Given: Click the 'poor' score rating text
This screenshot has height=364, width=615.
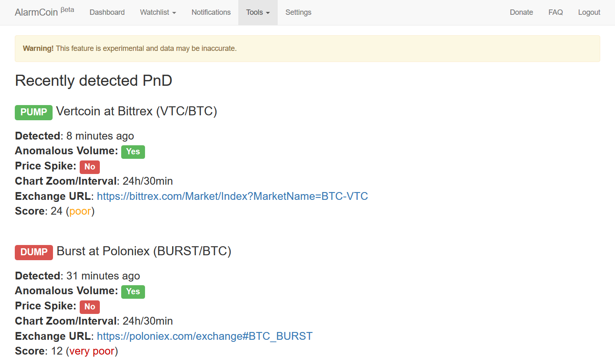Looking at the screenshot, I should pyautogui.click(x=80, y=211).
